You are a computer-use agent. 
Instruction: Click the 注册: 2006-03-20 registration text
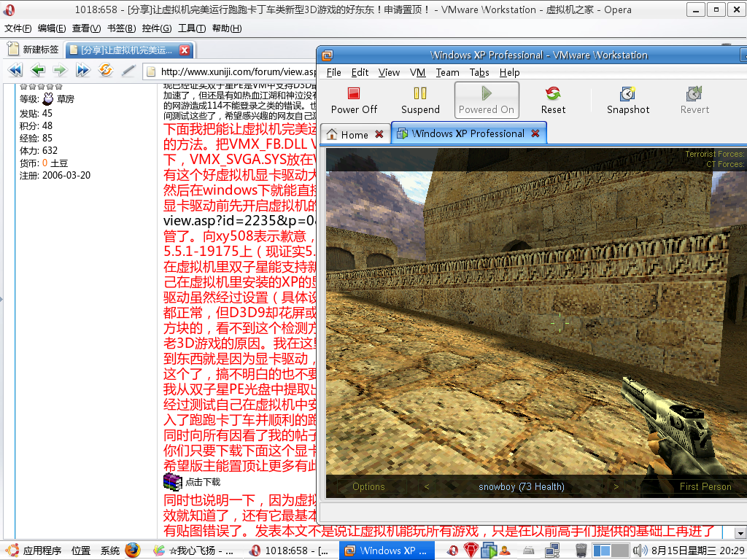coord(55,175)
